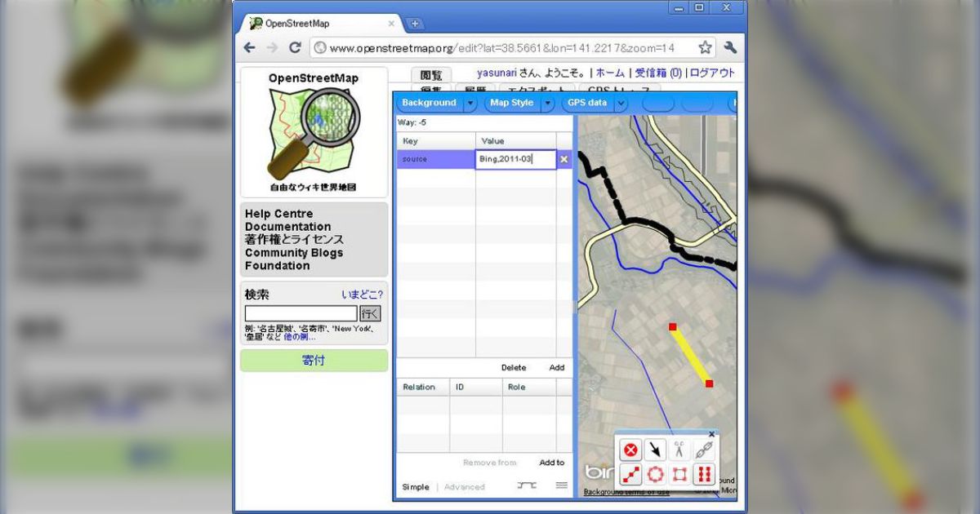Select the delete item tool (red X)
Image resolution: width=980 pixels, height=514 pixels.
630,449
